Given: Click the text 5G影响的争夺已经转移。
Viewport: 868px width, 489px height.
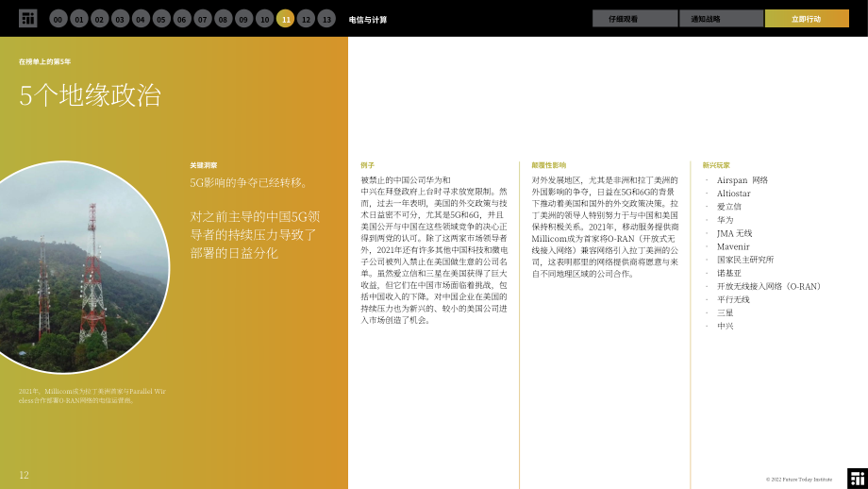Looking at the screenshot, I should point(250,182).
